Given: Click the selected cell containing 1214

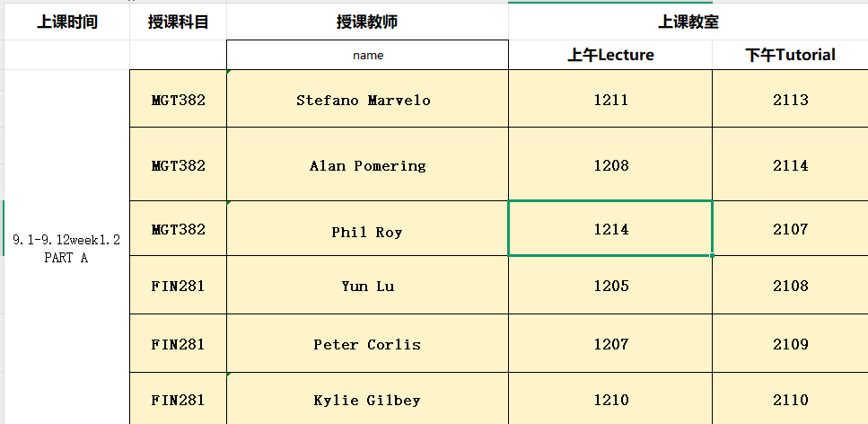Looking at the screenshot, I should 610,229.
